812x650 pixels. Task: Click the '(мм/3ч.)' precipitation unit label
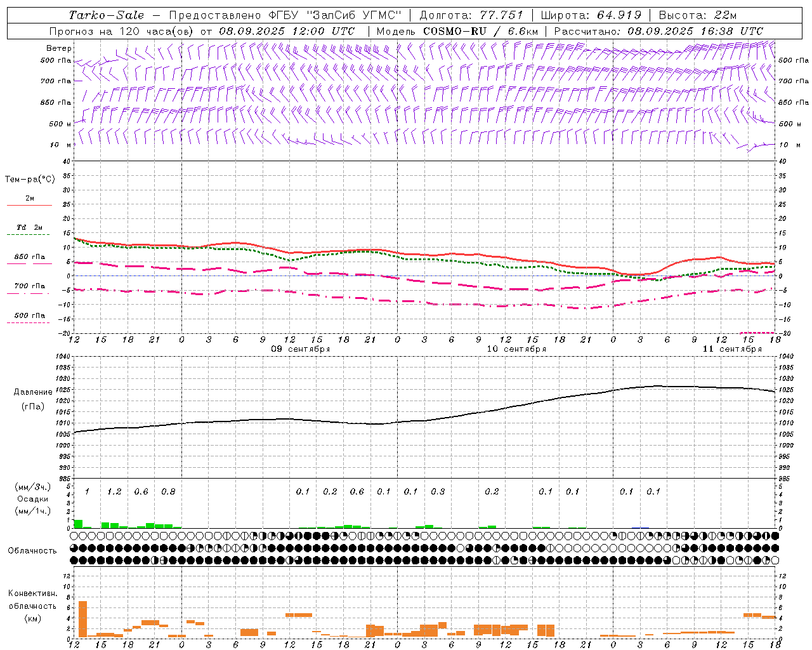32,487
